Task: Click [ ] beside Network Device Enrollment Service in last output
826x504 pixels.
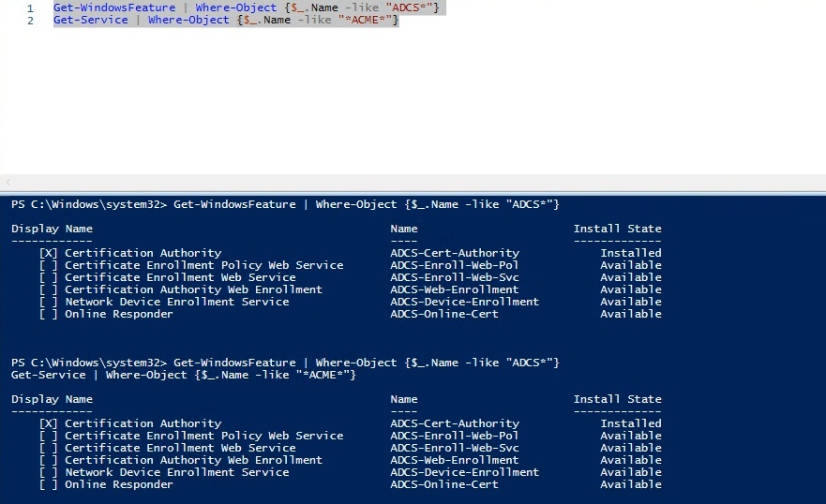Action: pyautogui.click(x=49, y=472)
